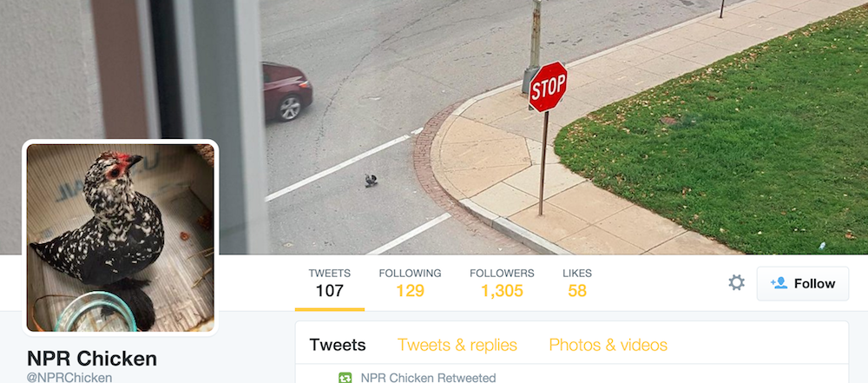Image resolution: width=868 pixels, height=383 pixels.
Task: Show the 1,305 Followers list
Action: [x=502, y=283]
